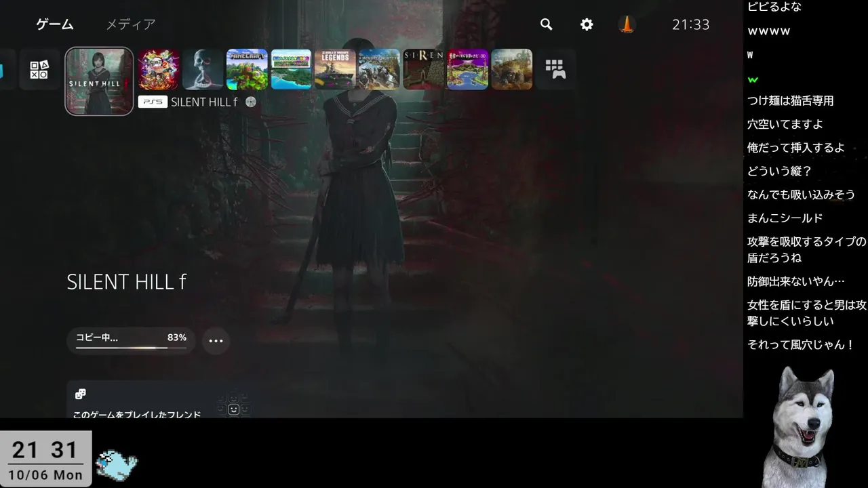
Task: Select the Demon Slayer game tile
Action: pyautogui.click(x=159, y=69)
